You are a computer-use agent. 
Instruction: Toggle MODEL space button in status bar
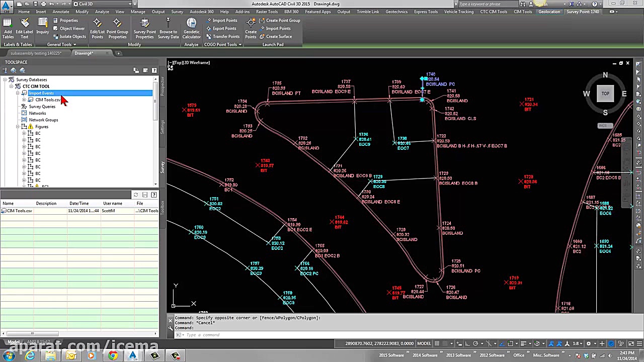pos(424,344)
